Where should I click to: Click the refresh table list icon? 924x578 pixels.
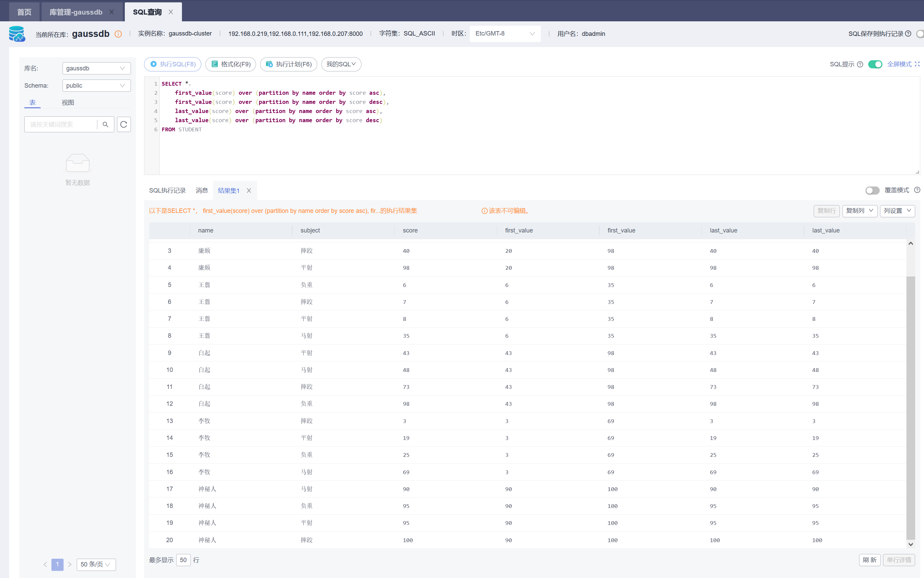(124, 125)
